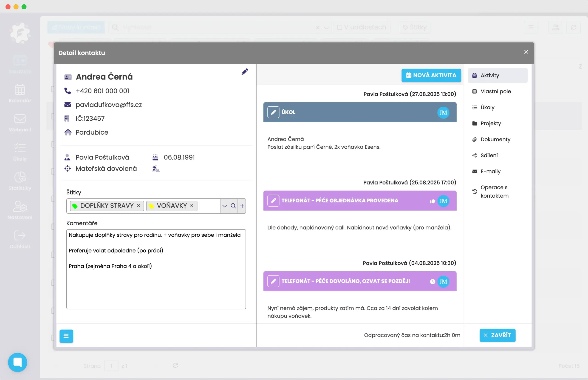Open the Vlastní pole tab
The image size is (588, 380).
pos(495,91)
